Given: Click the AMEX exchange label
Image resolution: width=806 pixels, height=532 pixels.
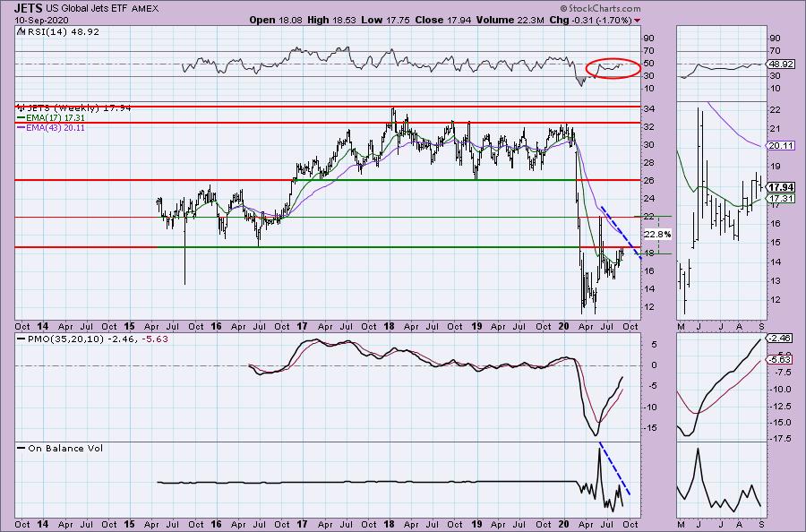Looking at the screenshot, I should (x=145, y=9).
